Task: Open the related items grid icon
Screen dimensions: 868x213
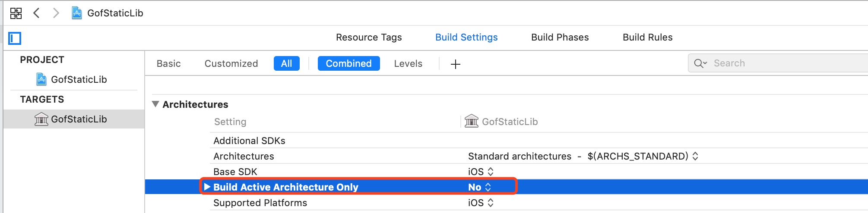Action: point(16,13)
